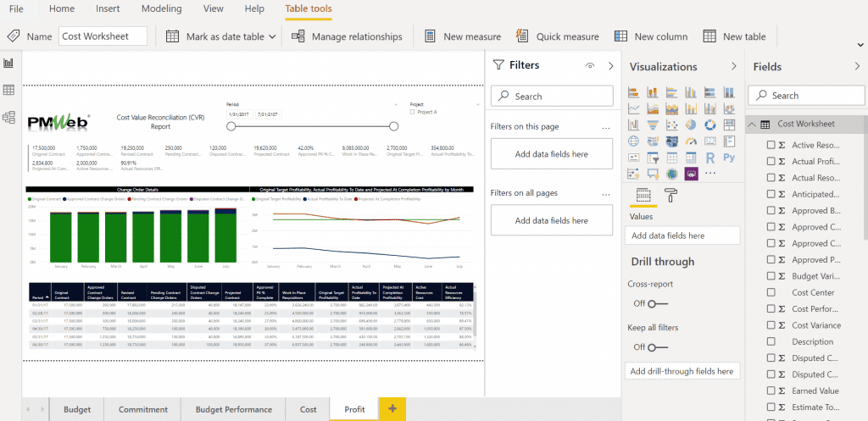Check the Project A slicer box

pyautogui.click(x=413, y=112)
